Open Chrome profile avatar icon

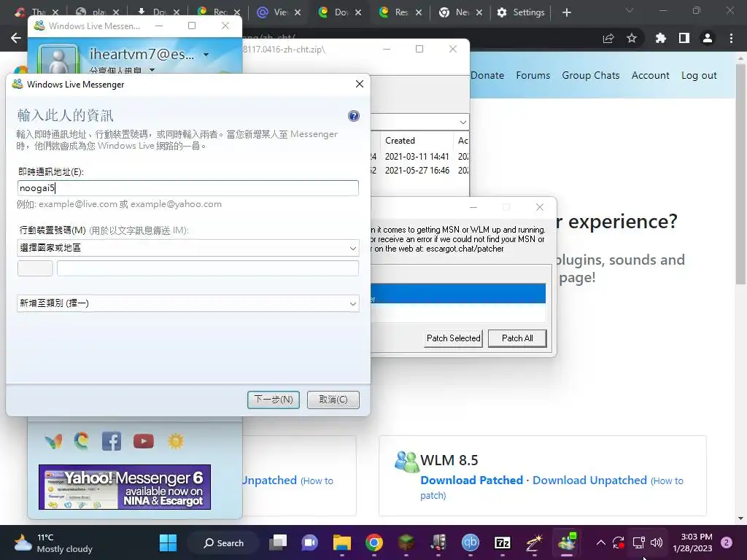click(x=708, y=38)
